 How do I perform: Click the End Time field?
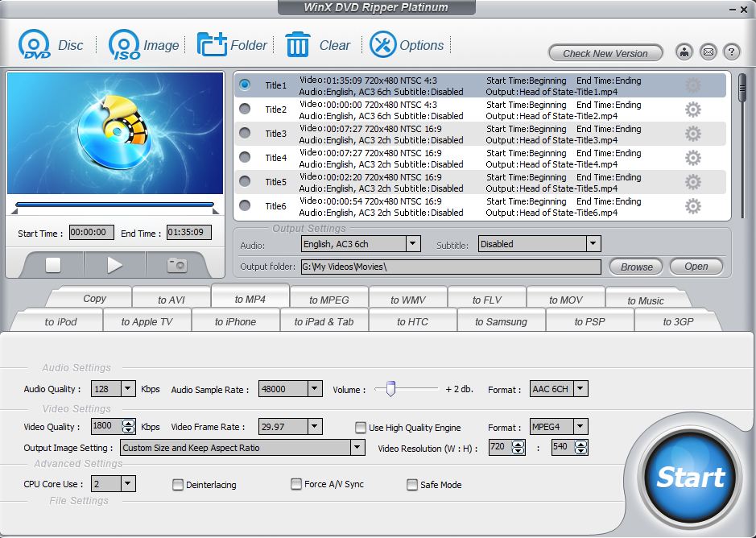(x=189, y=232)
